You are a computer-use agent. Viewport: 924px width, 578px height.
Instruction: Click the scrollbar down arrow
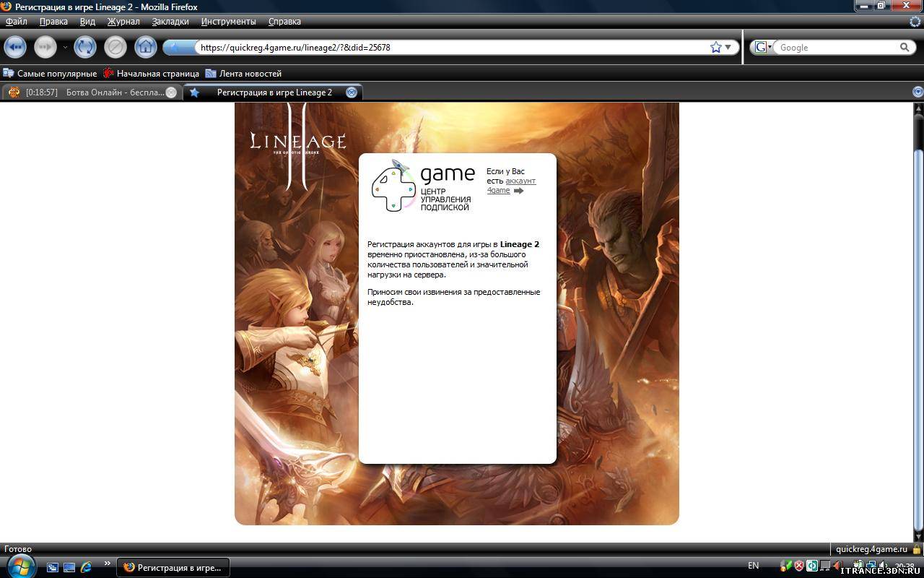pos(918,538)
